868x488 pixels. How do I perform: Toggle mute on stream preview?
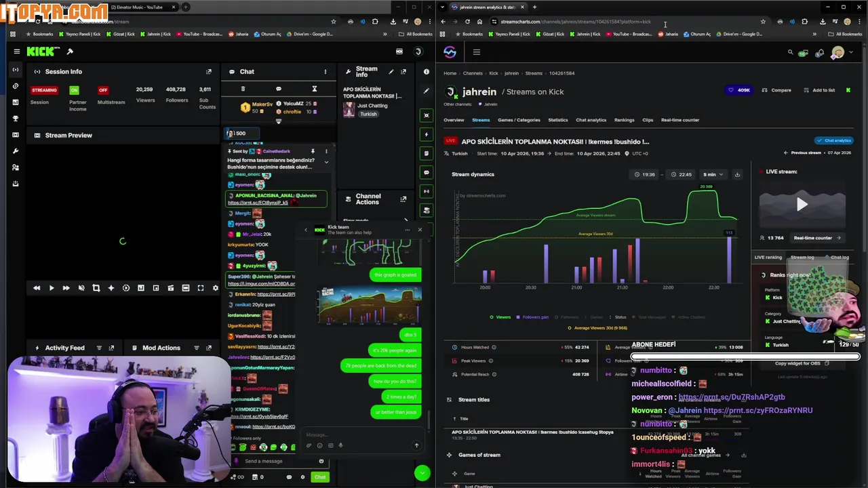(81, 288)
